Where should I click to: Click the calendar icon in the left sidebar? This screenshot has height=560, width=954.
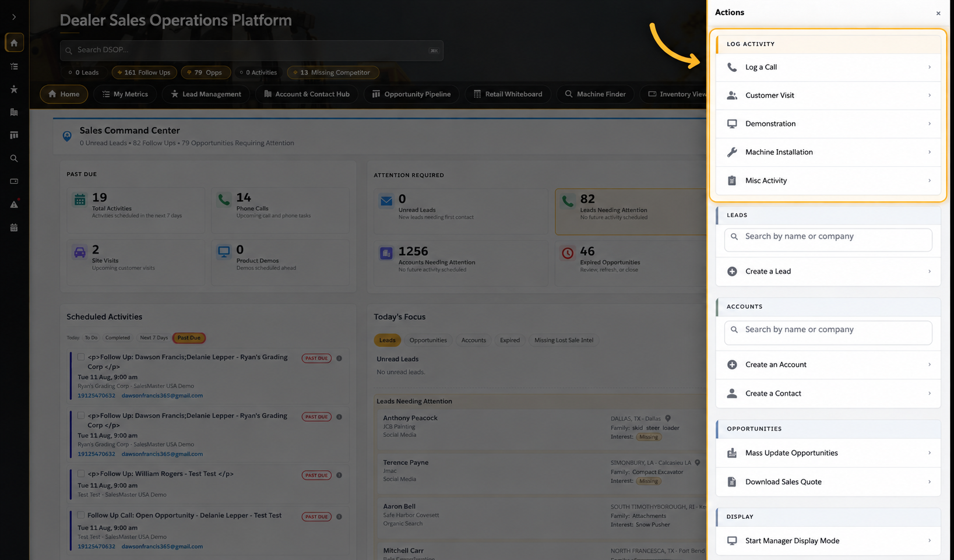tap(14, 228)
